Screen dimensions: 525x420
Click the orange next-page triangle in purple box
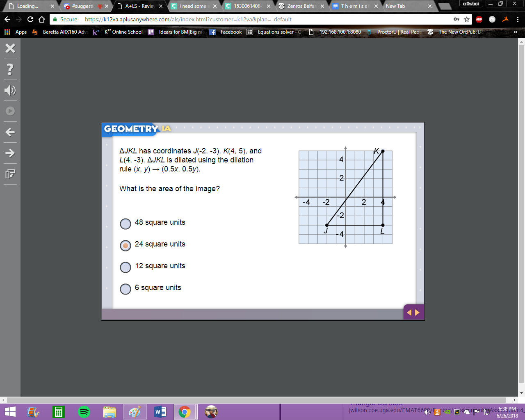click(x=418, y=313)
